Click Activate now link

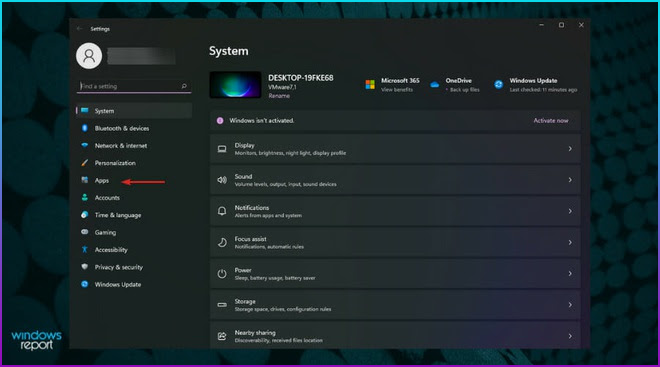pyautogui.click(x=551, y=120)
